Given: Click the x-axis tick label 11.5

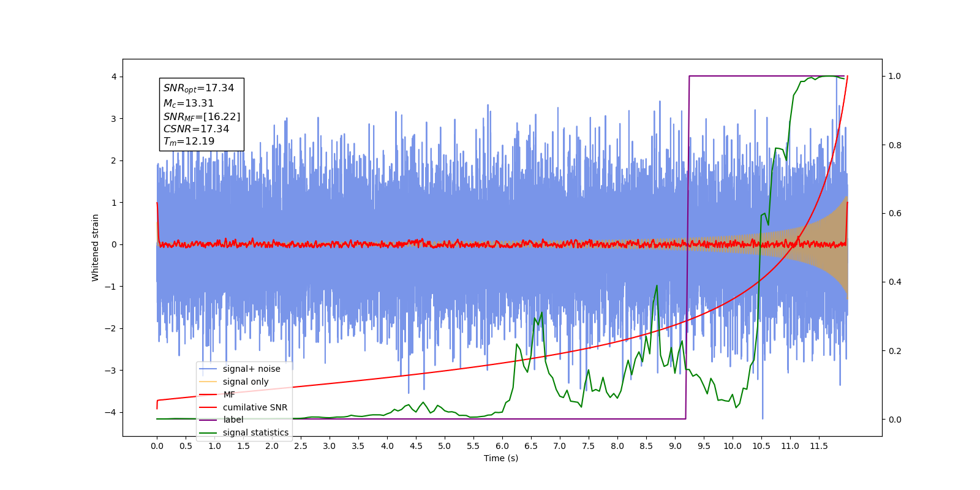Looking at the screenshot, I should click(819, 446).
